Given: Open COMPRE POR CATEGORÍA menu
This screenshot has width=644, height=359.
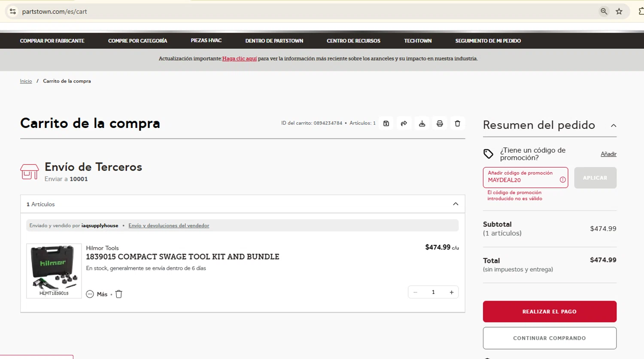Looking at the screenshot, I should click(137, 41).
